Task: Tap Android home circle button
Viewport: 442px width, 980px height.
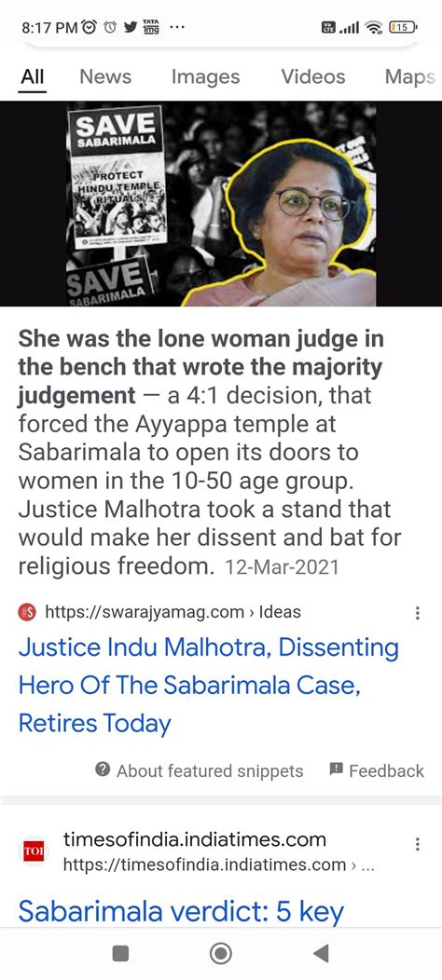Action: pos(220,953)
